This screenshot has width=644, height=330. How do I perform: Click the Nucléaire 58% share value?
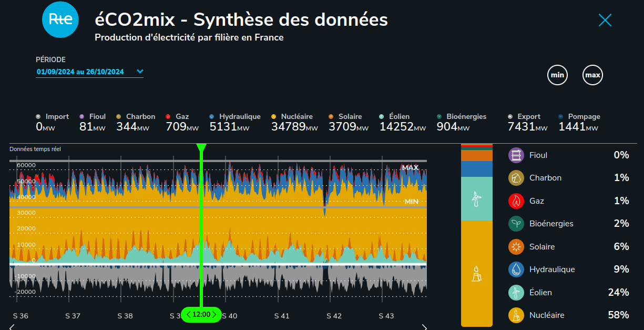pos(618,315)
